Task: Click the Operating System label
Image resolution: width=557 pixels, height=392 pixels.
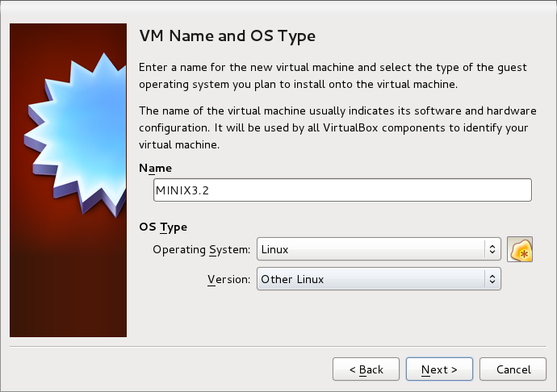Action: 202,249
